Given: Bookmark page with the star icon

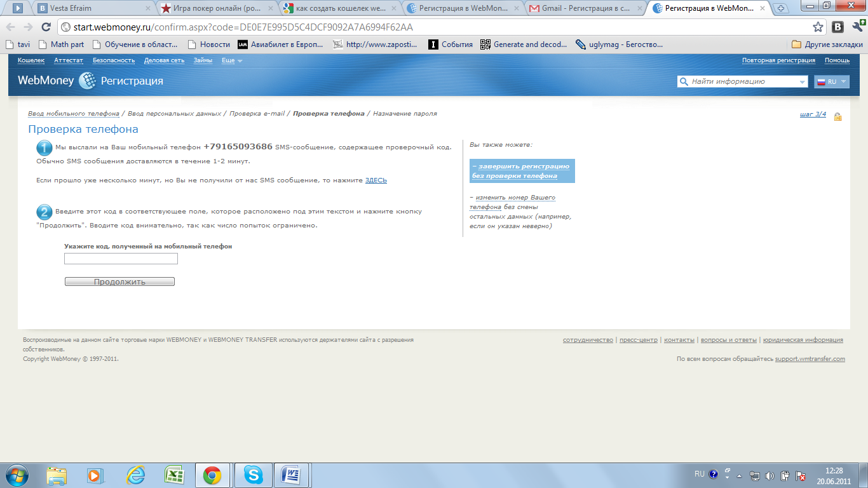Looking at the screenshot, I should (x=818, y=27).
